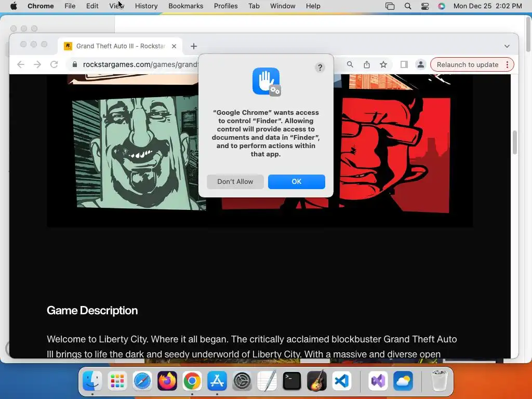
Task: Open the Bookmarks menu
Action: 185,6
